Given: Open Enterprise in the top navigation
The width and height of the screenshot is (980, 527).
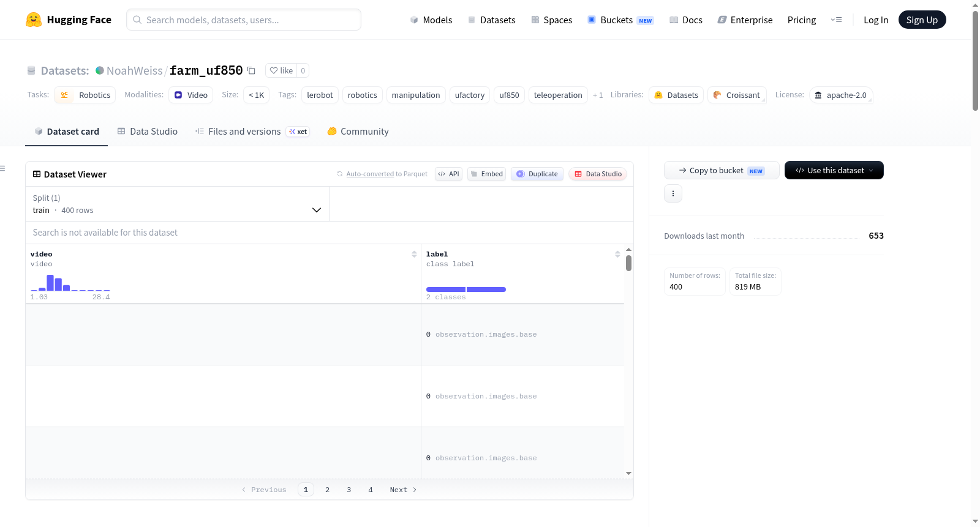Looking at the screenshot, I should (745, 20).
